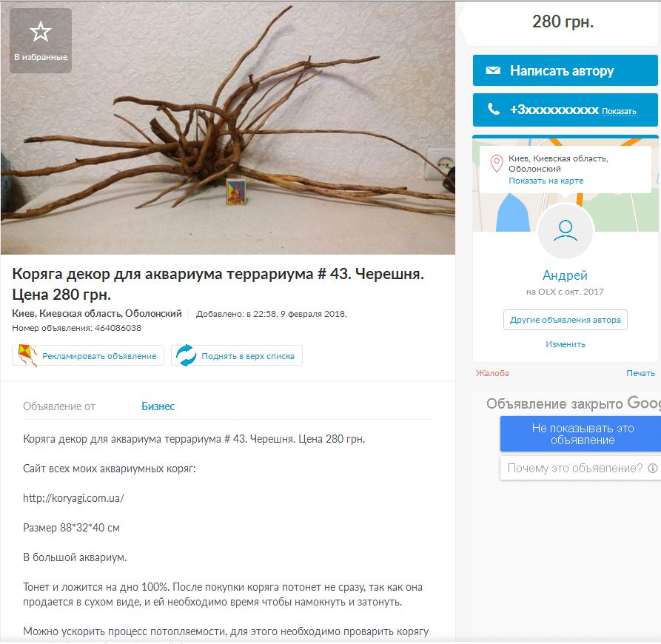661x644 pixels.
Task: Click the map location pin icon
Action: (497, 164)
